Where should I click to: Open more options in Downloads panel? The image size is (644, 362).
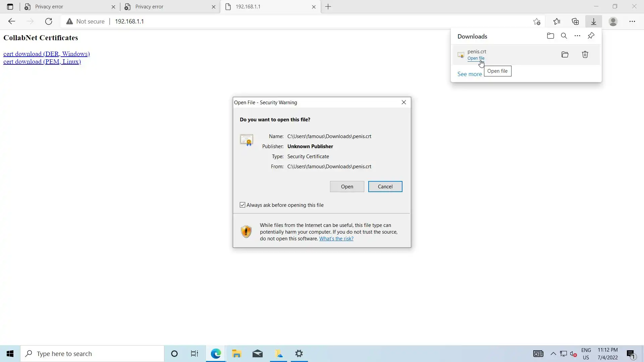[x=577, y=36]
